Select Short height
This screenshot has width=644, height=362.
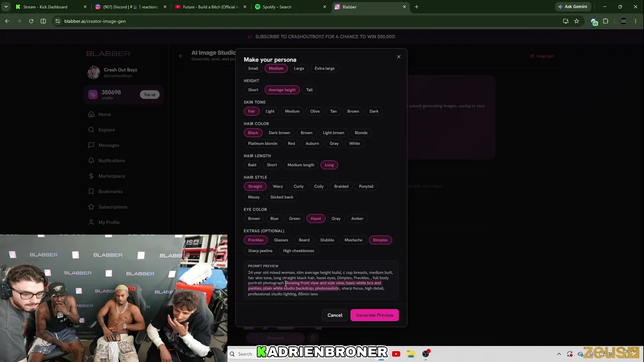coord(253,90)
